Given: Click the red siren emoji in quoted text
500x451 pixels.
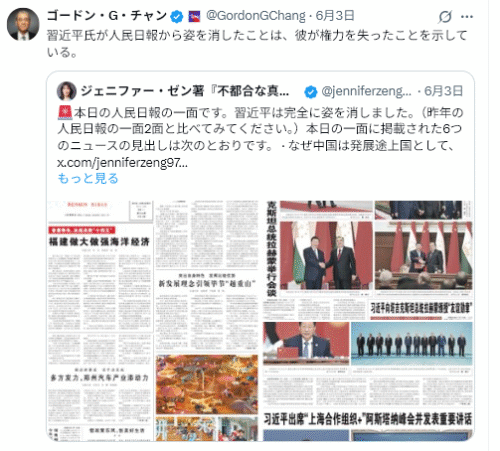Looking at the screenshot, I should (65, 112).
